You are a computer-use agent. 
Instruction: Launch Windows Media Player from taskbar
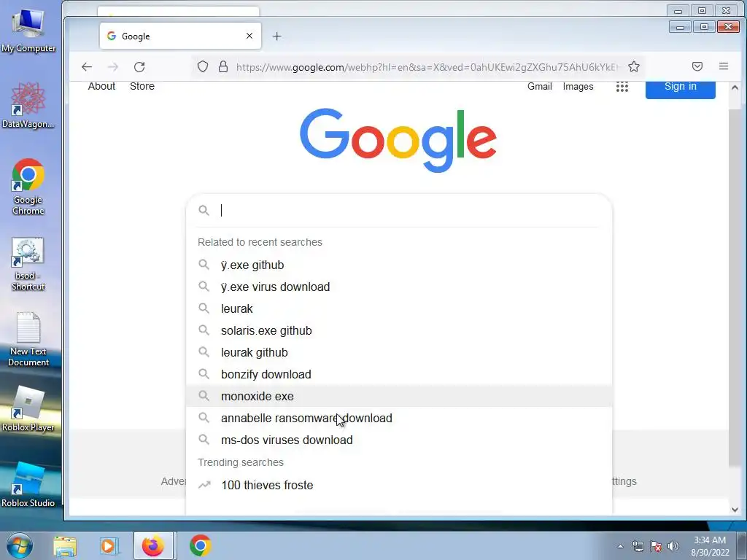[108, 546]
